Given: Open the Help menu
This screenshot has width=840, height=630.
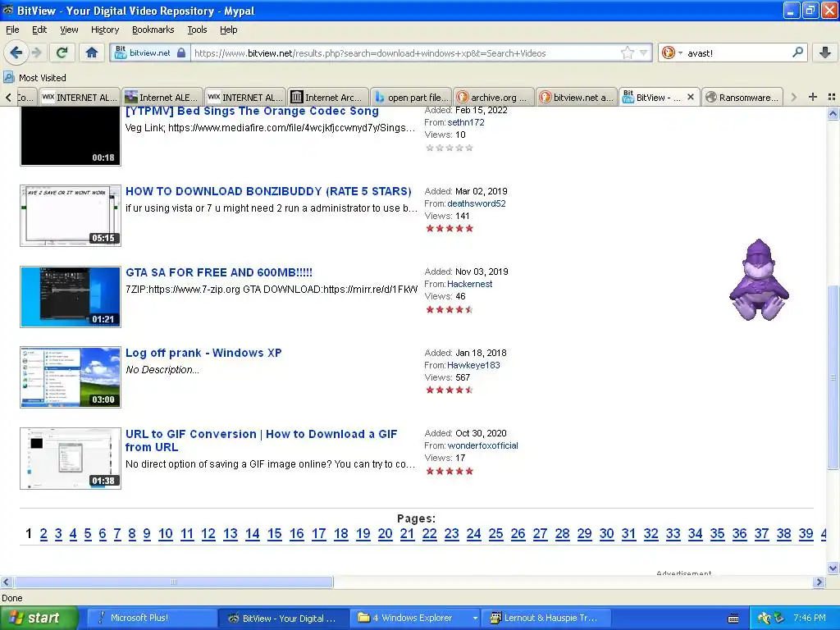Looking at the screenshot, I should click(x=229, y=30).
